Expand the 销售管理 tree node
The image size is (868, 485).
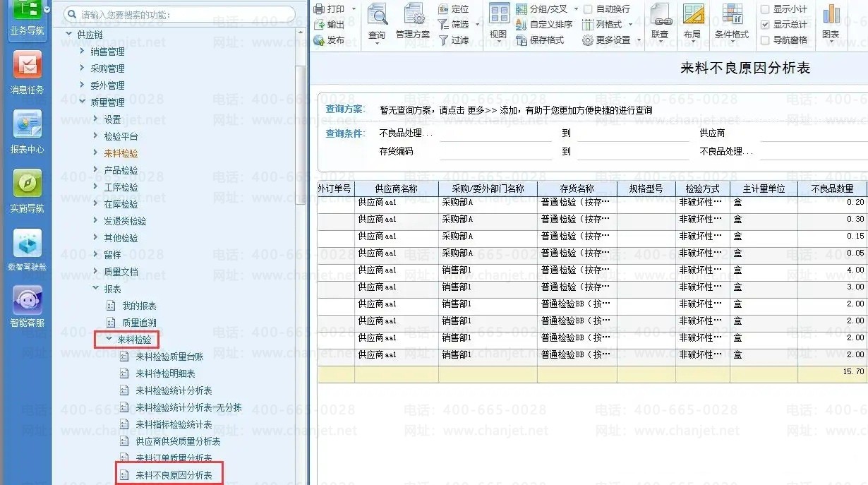83,51
